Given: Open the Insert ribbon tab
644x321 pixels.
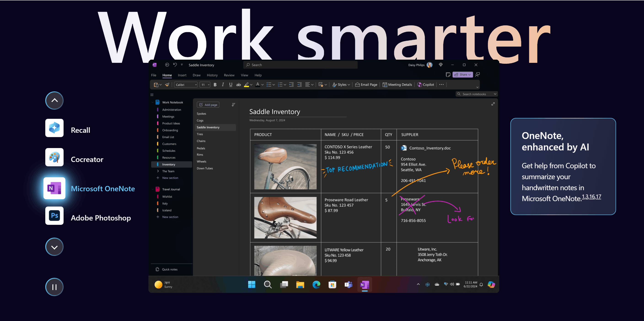Looking at the screenshot, I should click(182, 75).
